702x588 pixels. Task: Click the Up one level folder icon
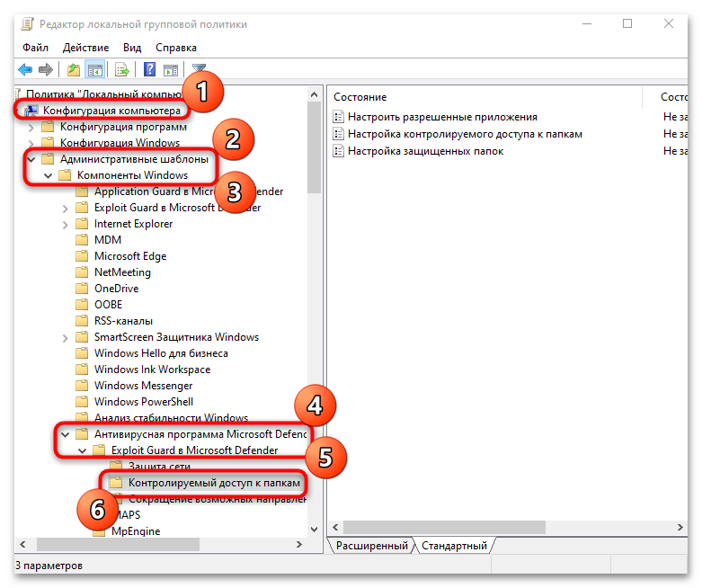pos(74,70)
